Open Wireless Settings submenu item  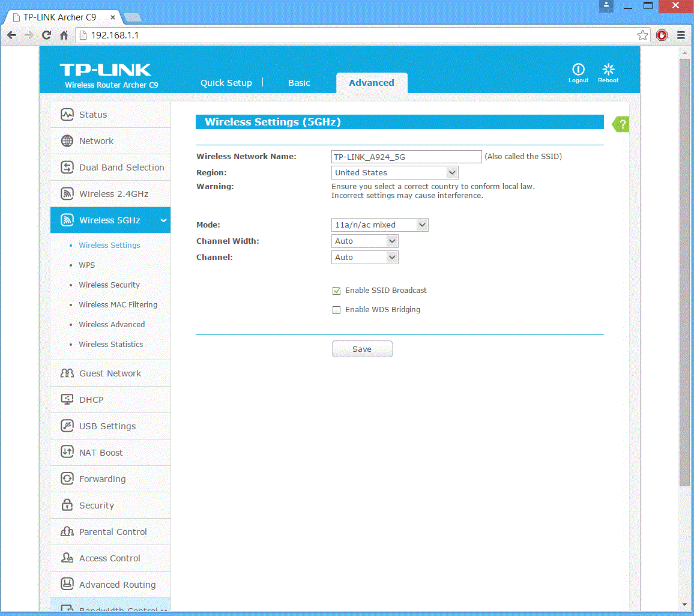[x=109, y=245]
